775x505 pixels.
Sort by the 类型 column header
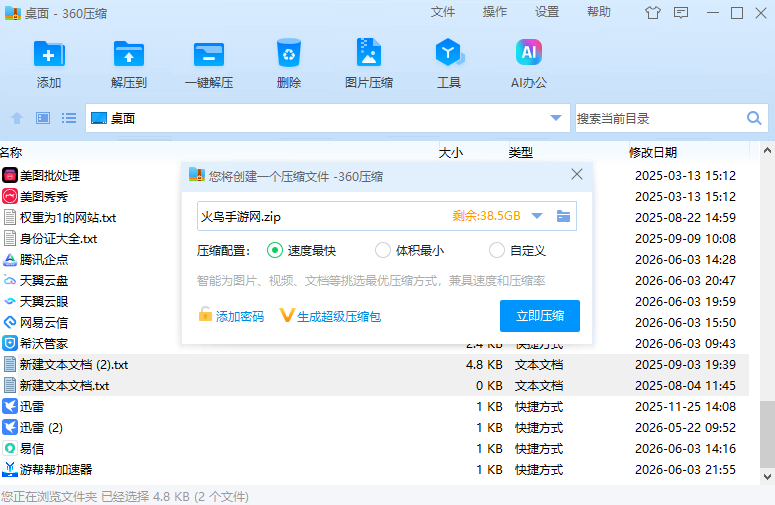click(521, 153)
